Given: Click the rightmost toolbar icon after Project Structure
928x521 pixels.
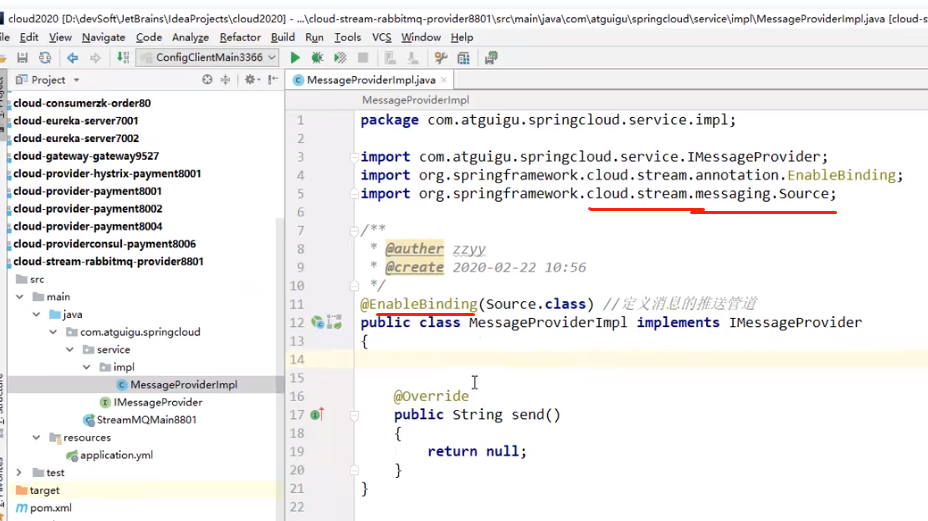Looking at the screenshot, I should [491, 57].
